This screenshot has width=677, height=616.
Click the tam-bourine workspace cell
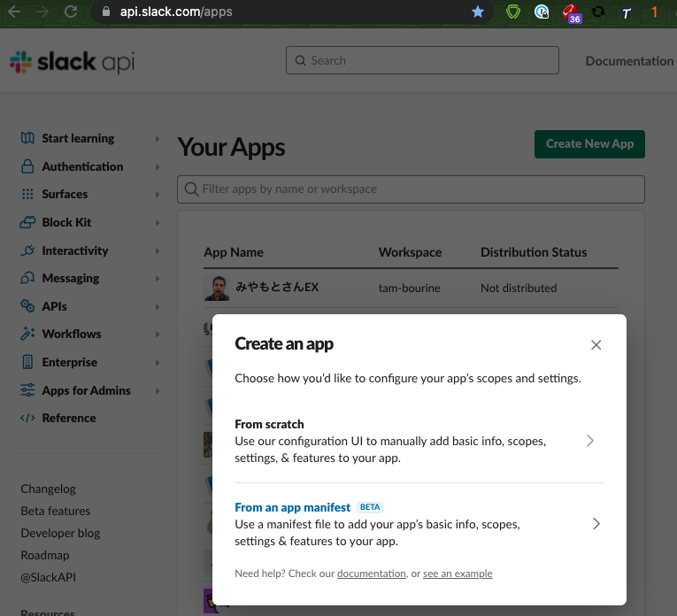410,288
